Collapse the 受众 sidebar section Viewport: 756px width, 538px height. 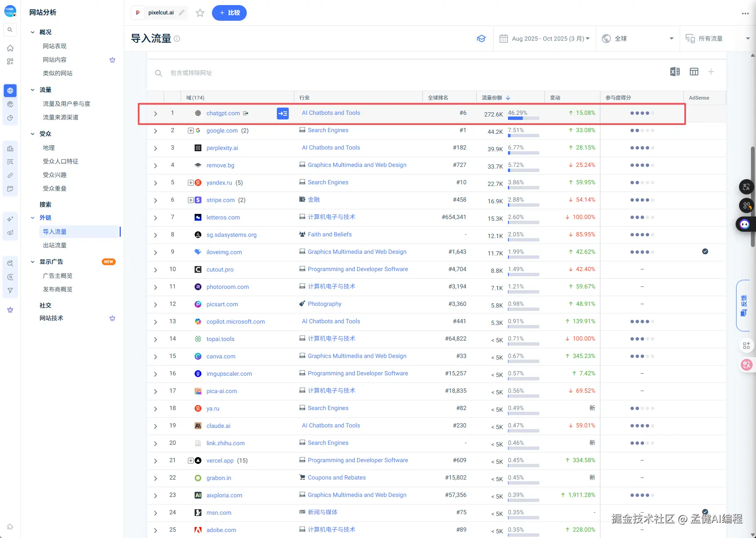(x=33, y=134)
